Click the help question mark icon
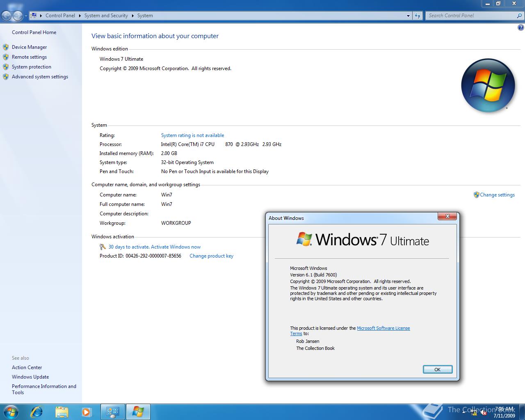 (521, 28)
